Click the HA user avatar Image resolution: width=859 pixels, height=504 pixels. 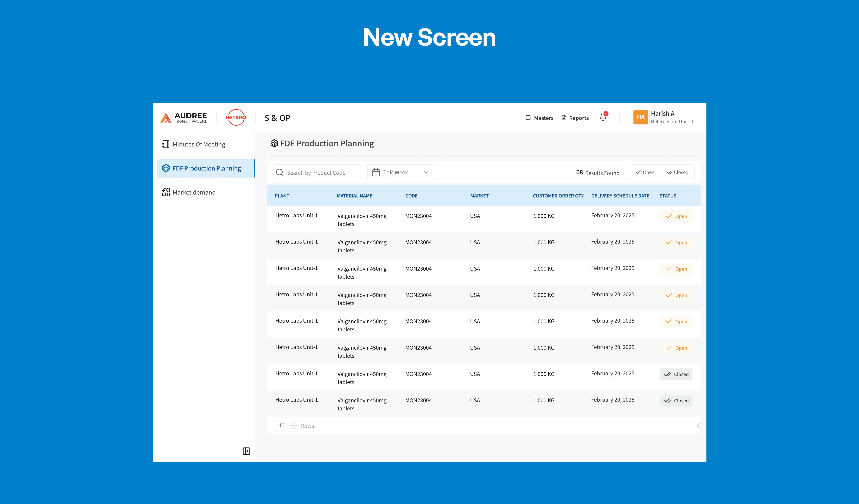[x=640, y=117]
